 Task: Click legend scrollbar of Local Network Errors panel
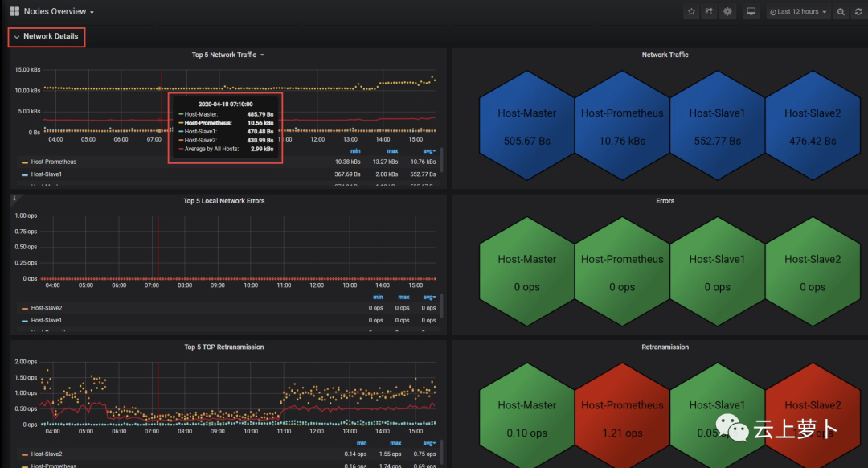click(x=441, y=306)
